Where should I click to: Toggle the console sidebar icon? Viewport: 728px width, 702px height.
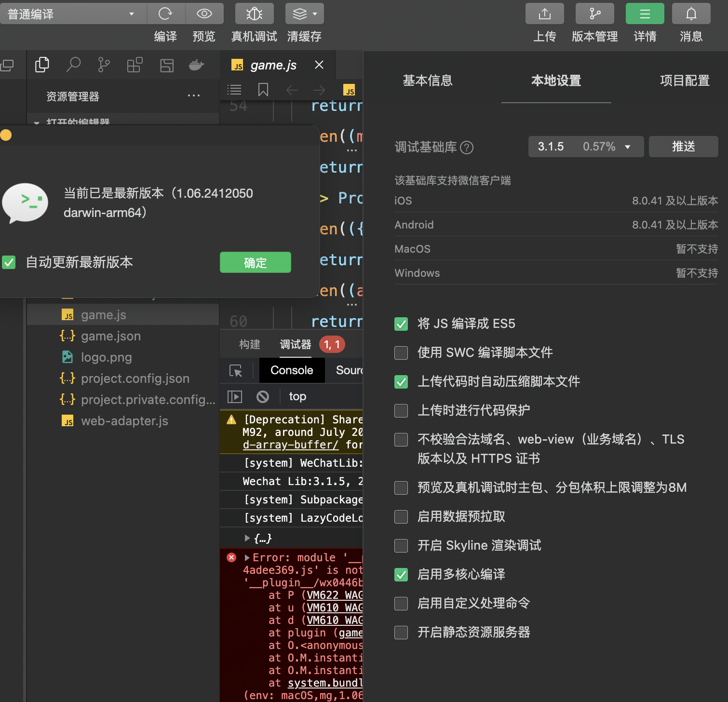click(235, 396)
